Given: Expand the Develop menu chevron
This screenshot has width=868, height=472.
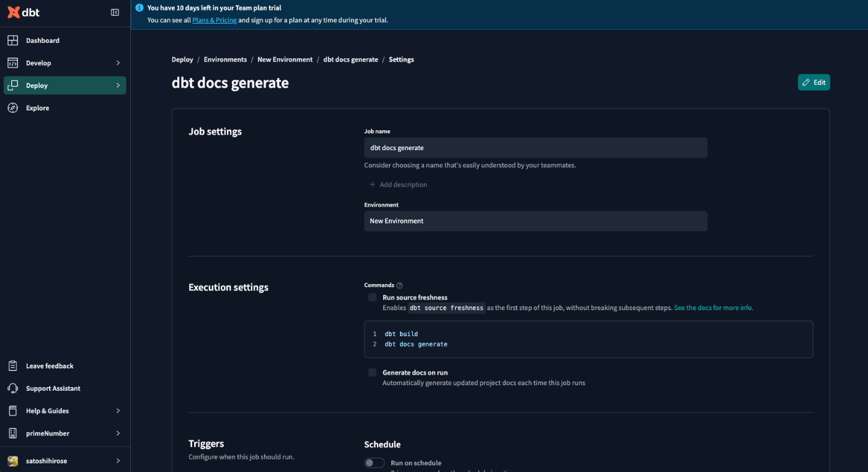Looking at the screenshot, I should [118, 63].
